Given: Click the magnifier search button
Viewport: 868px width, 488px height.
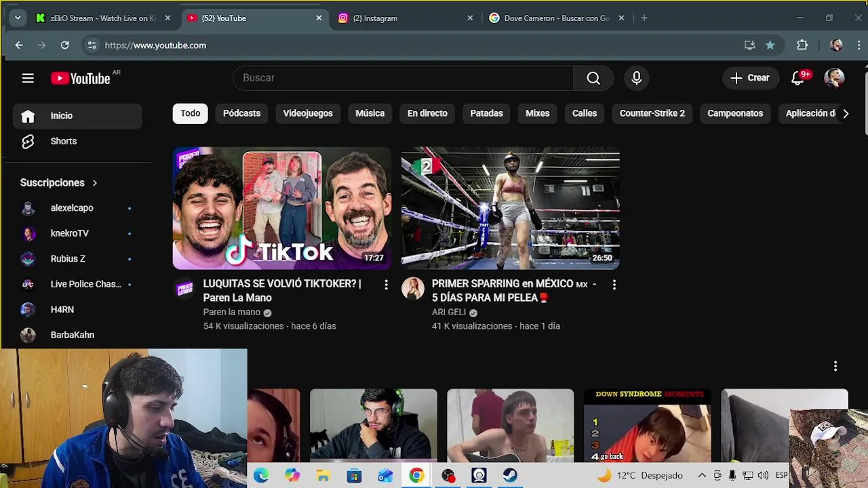Looking at the screenshot, I should [593, 78].
